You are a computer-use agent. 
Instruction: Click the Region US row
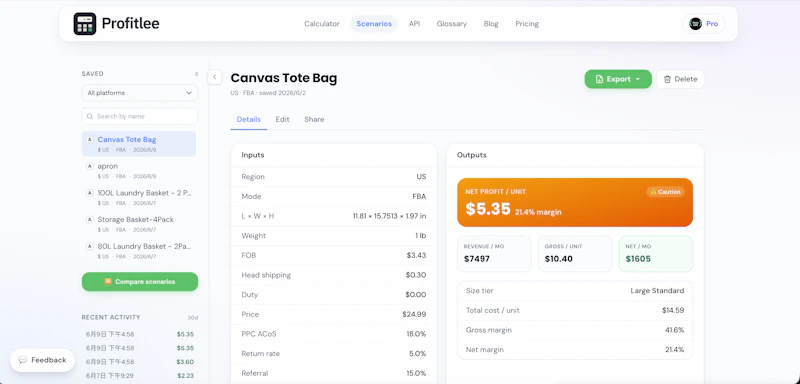(334, 176)
